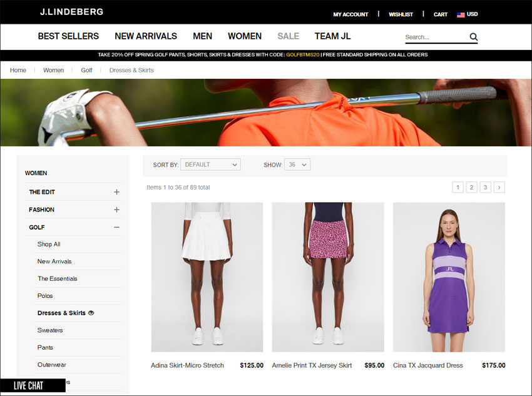Click the $175.00 price
Screen dimensions: 532x396
point(494,365)
